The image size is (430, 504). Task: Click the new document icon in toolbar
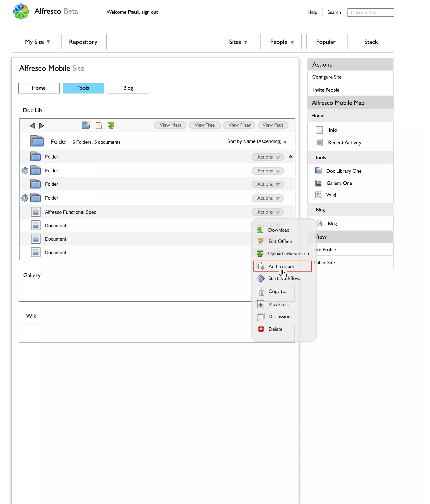pyautogui.click(x=99, y=125)
